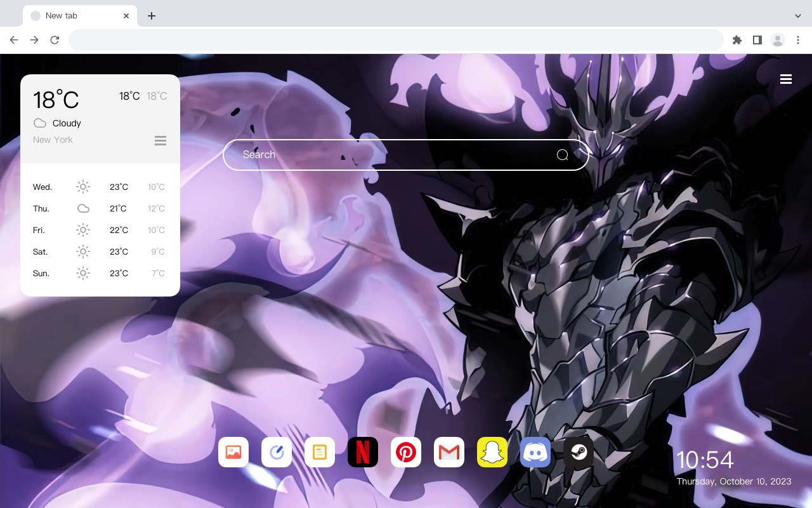Screen dimensions: 812x508
Task: Click Saturday's 9°C low temperature
Action: pyautogui.click(x=158, y=251)
